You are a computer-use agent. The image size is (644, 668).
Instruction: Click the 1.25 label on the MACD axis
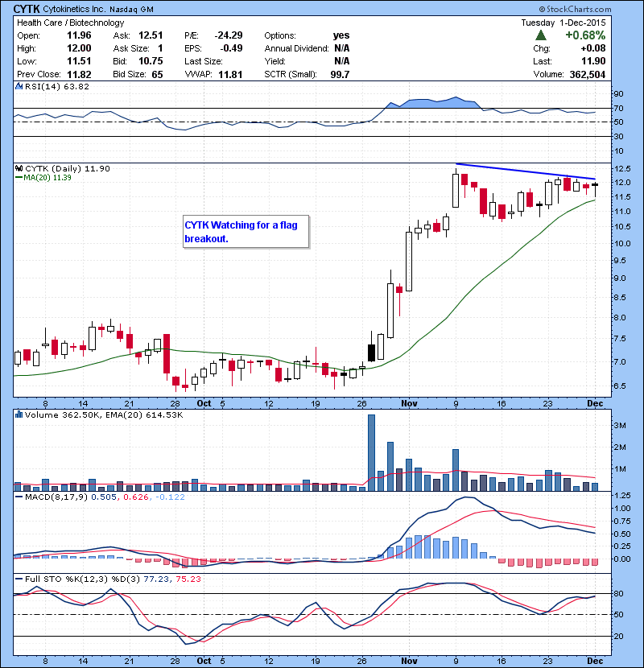(622, 496)
